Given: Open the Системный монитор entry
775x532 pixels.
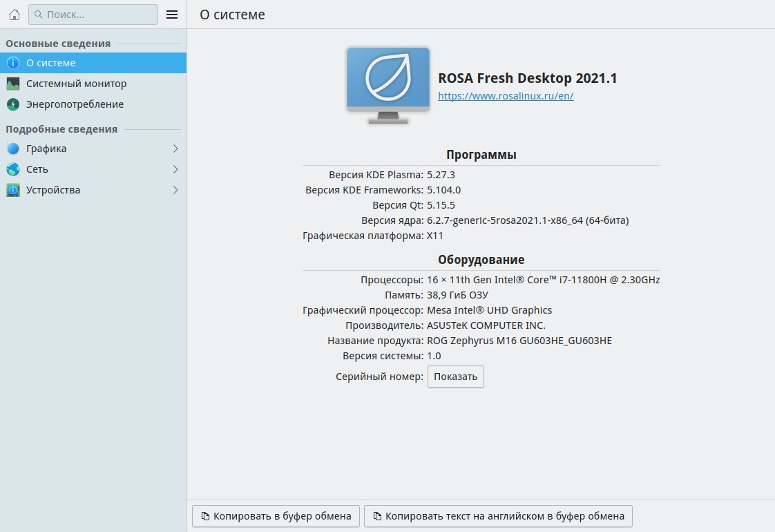Looking at the screenshot, I should (x=93, y=84).
